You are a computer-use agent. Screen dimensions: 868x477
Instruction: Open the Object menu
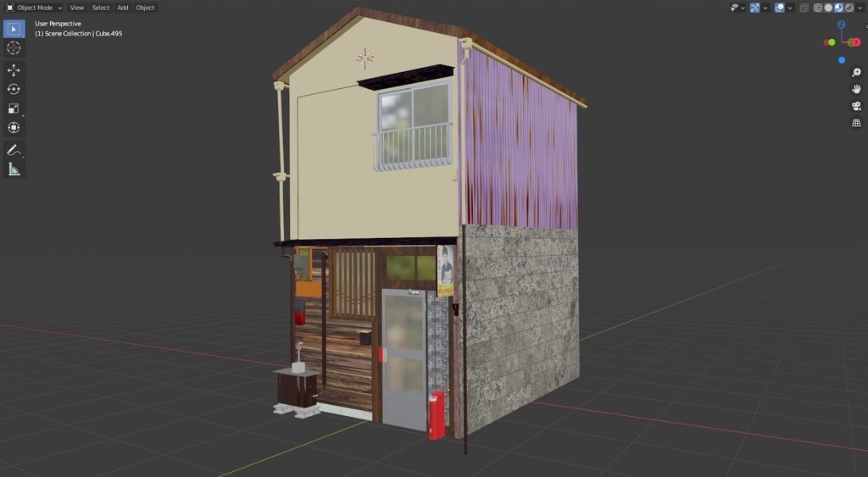click(146, 8)
